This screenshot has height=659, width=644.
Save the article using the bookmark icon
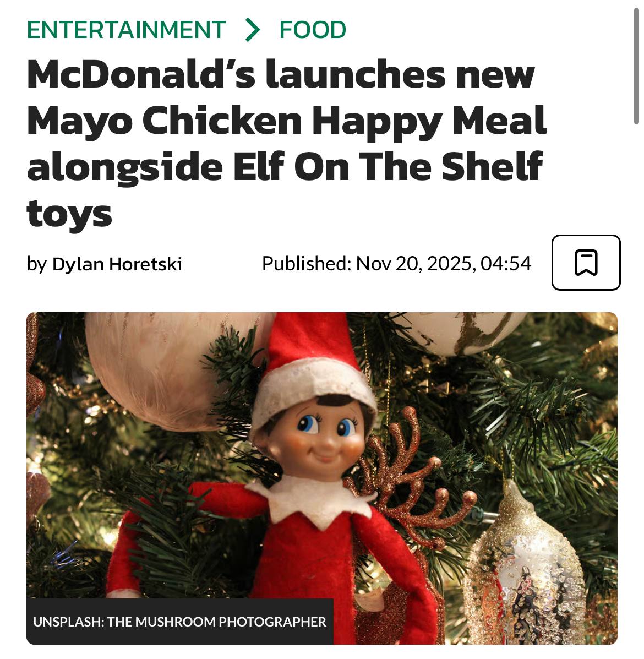(x=586, y=263)
